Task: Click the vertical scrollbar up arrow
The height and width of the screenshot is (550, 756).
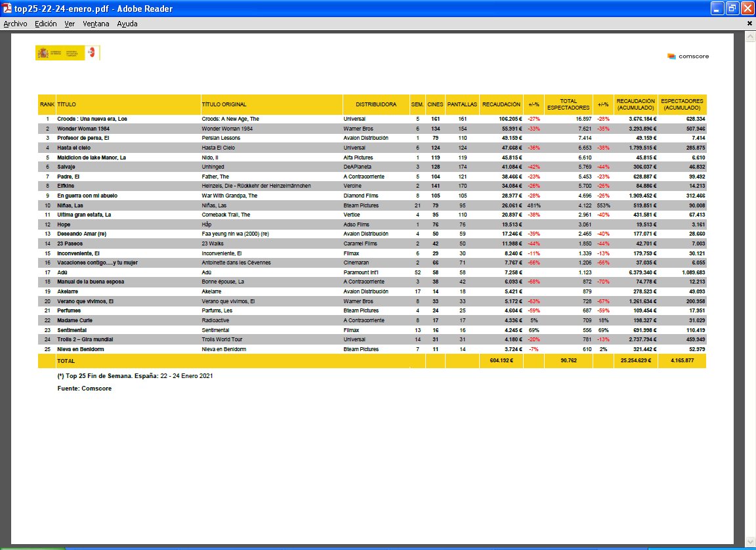Action: tap(751, 37)
